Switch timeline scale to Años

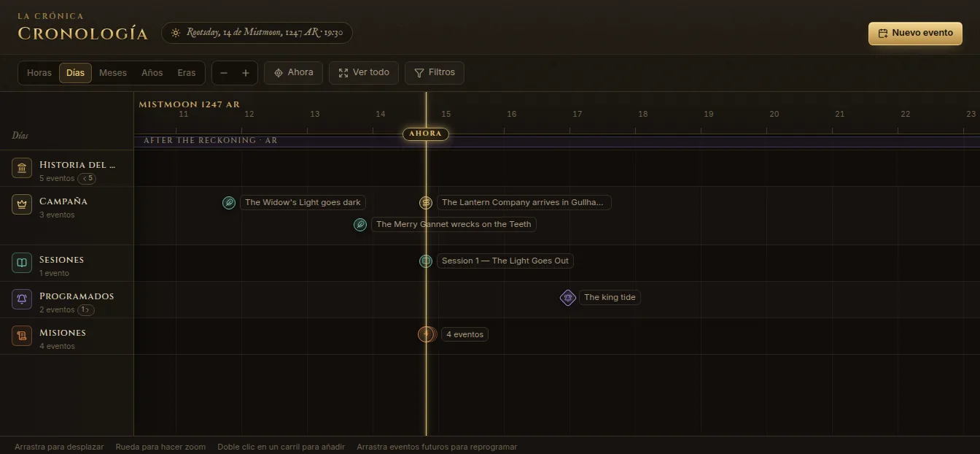[x=152, y=73]
